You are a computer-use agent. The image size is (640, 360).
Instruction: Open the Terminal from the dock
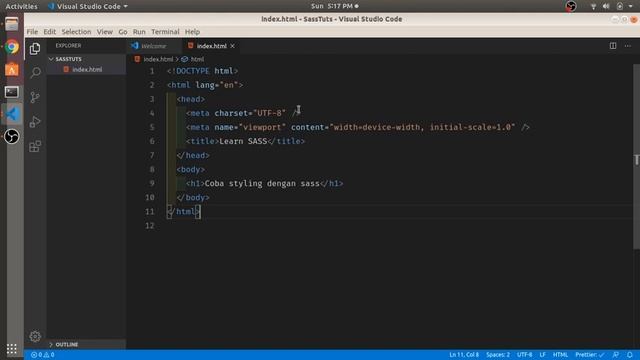[x=12, y=92]
